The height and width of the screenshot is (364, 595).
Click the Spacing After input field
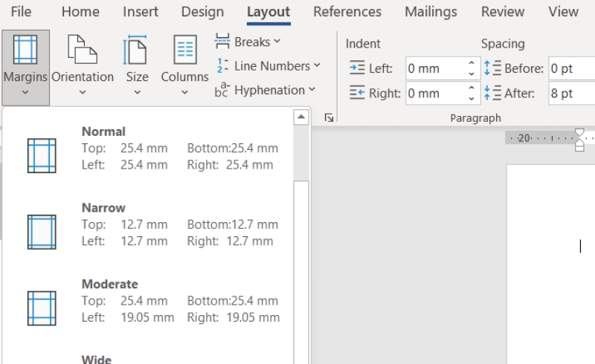click(572, 94)
